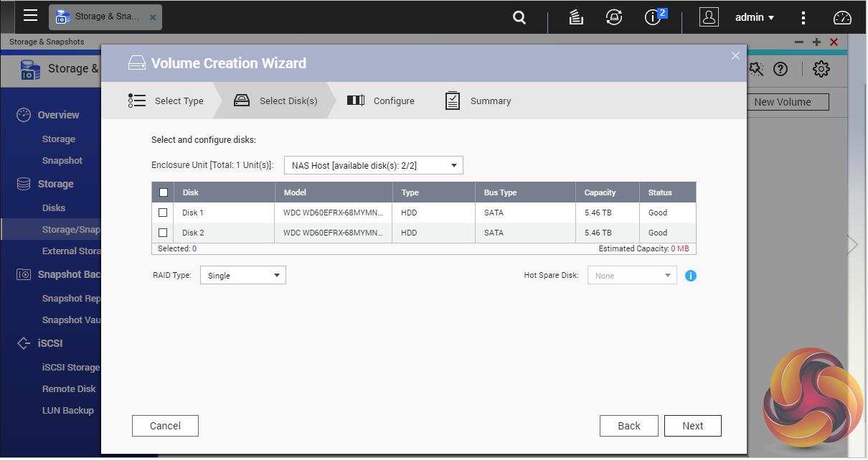The image size is (868, 461).
Task: Close the Volume Creation Wizard dialog
Action: 735,56
